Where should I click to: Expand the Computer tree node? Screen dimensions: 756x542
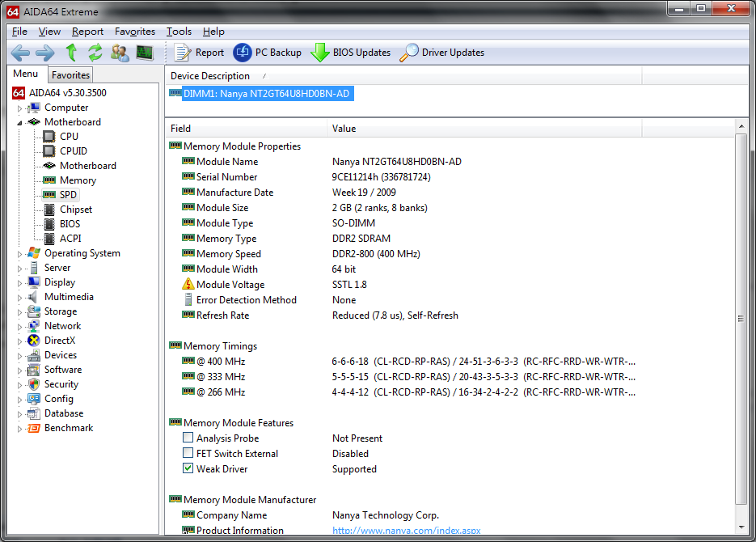pyautogui.click(x=19, y=108)
